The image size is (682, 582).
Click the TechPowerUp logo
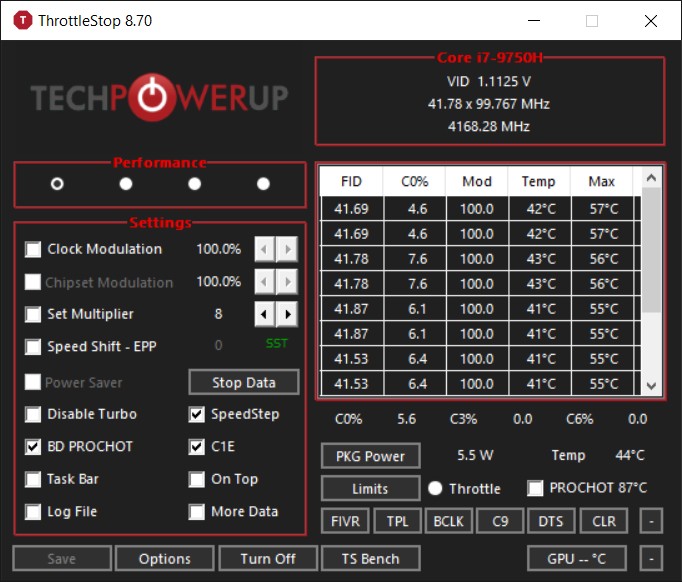tap(159, 97)
